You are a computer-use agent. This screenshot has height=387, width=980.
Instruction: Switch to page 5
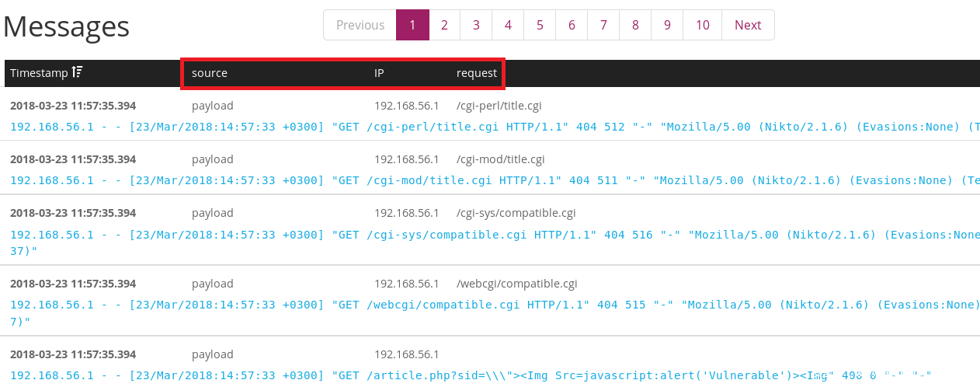[x=540, y=25]
